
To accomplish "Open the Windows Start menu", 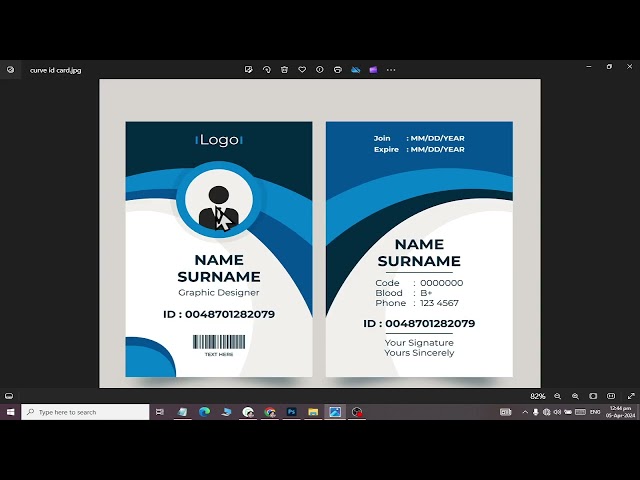I will [10, 412].
